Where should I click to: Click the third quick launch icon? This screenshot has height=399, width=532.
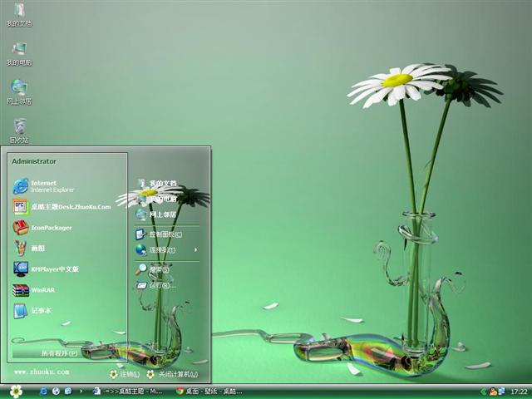(68, 392)
